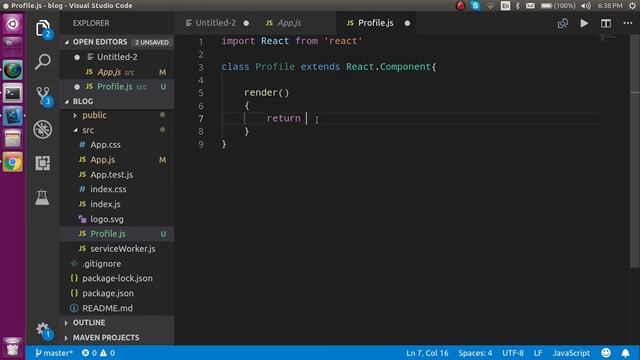Open package-lock.json file

tap(117, 278)
